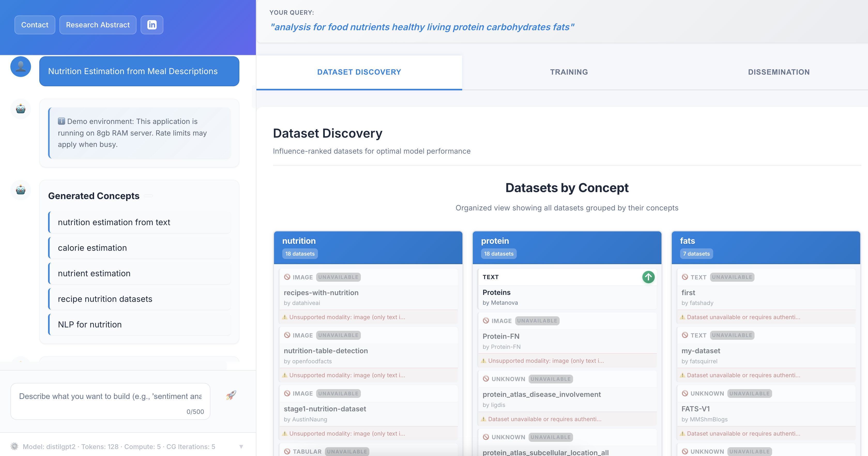The height and width of the screenshot is (456, 868).
Task: Click 'by fatshady' author text
Action: click(697, 303)
